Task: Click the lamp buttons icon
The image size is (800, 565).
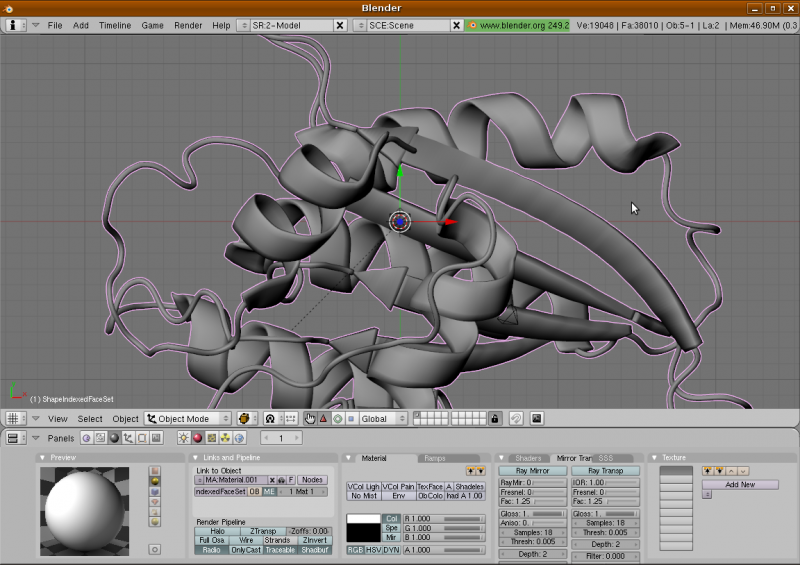Action: [183, 438]
